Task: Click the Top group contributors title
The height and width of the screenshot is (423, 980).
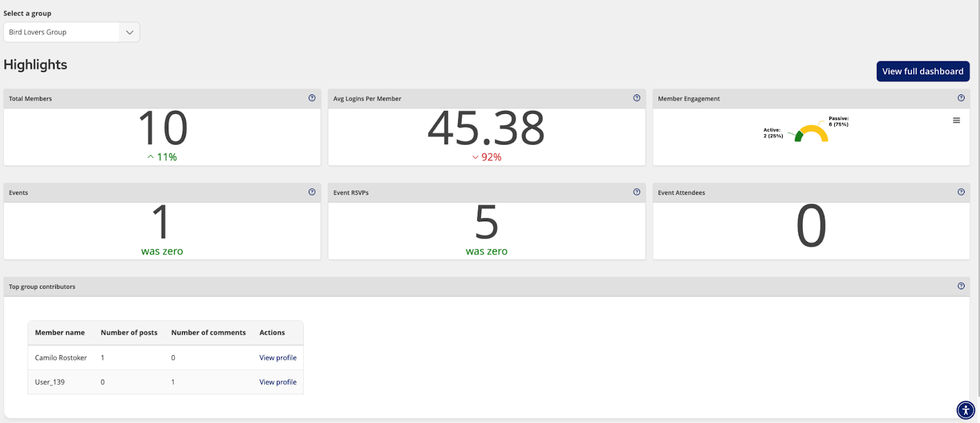Action: pos(42,286)
